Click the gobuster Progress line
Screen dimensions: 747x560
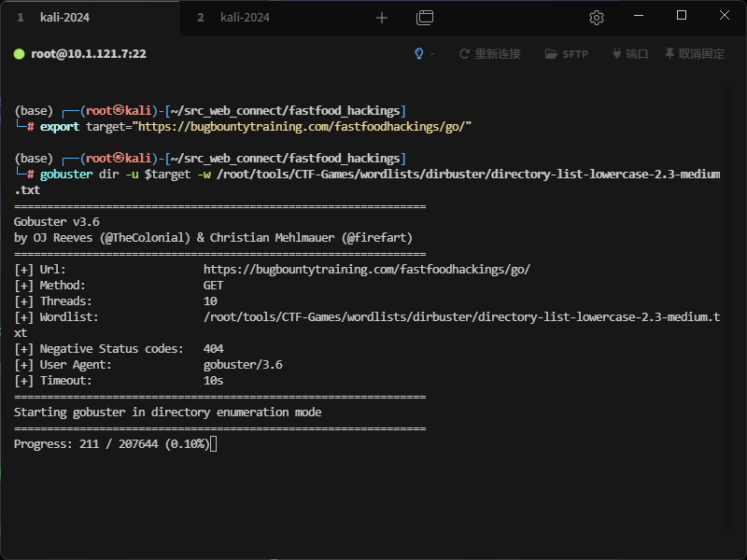[112, 444]
